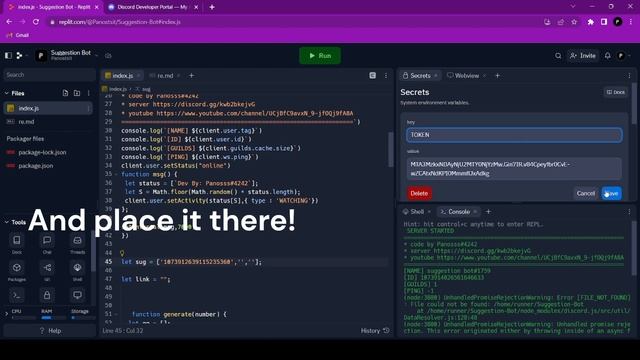Open the Docs tool
Viewport: 640px width, 360px height.
pos(17,244)
